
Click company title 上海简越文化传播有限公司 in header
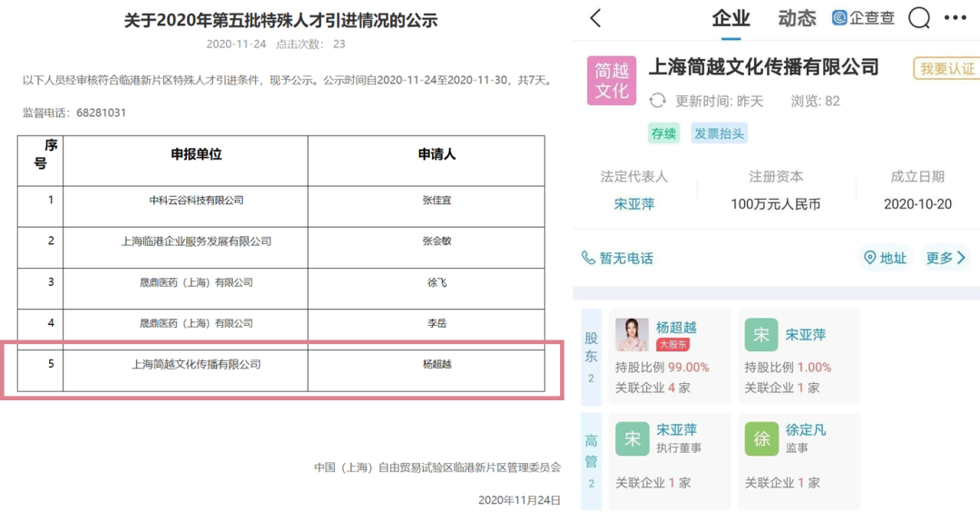pos(764,67)
